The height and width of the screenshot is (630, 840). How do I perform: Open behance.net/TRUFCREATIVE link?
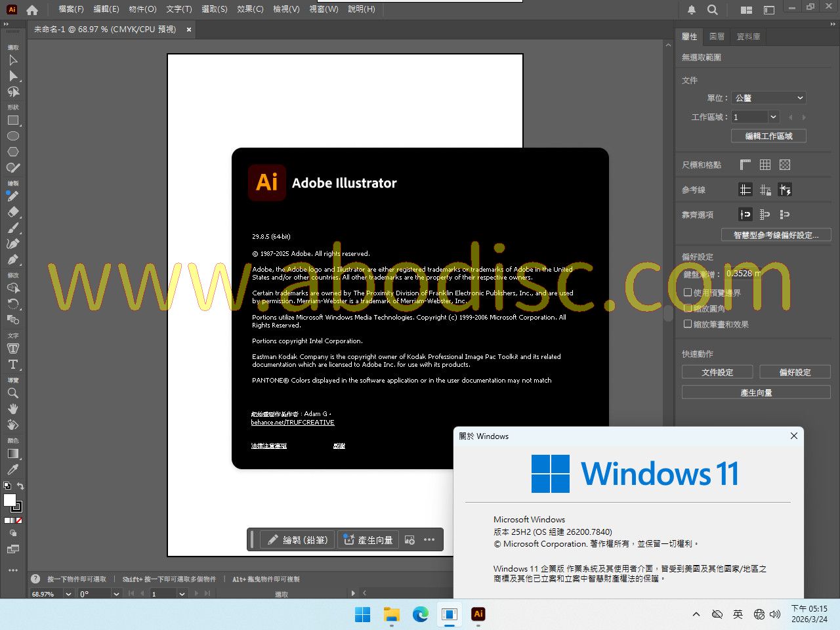coord(293,423)
